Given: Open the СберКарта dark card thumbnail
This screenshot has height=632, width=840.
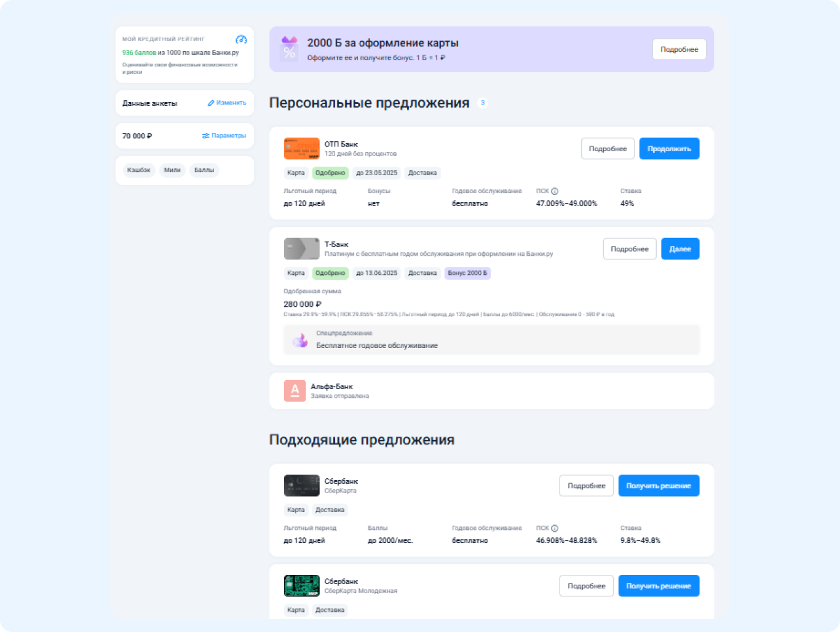Looking at the screenshot, I should pos(301,486).
